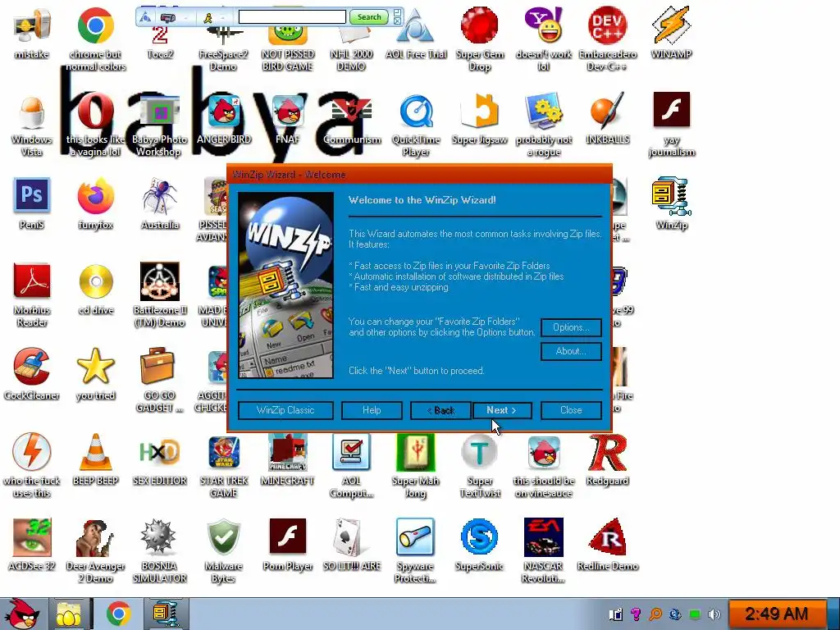Click the green Search button on toolbar
Image resolution: width=840 pixels, height=630 pixels.
369,17
